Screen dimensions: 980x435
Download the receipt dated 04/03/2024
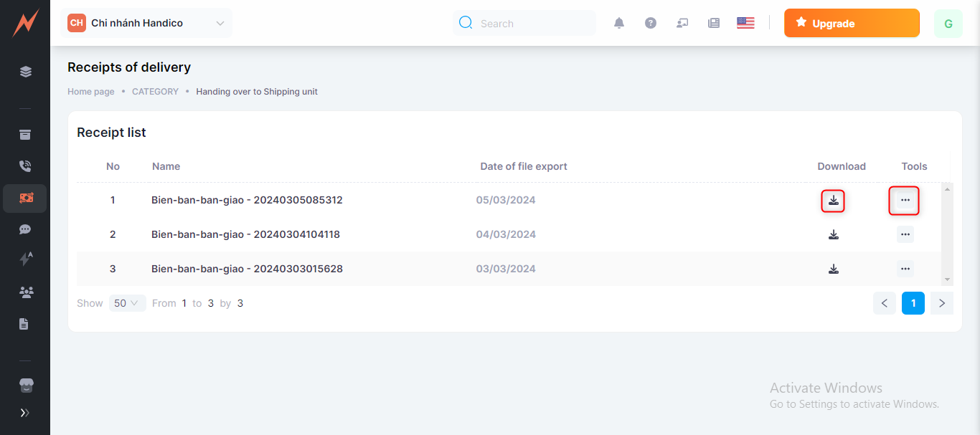[x=833, y=234]
